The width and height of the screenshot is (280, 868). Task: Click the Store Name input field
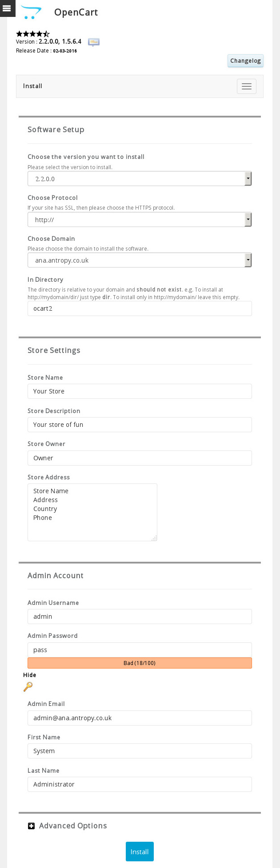pyautogui.click(x=140, y=391)
